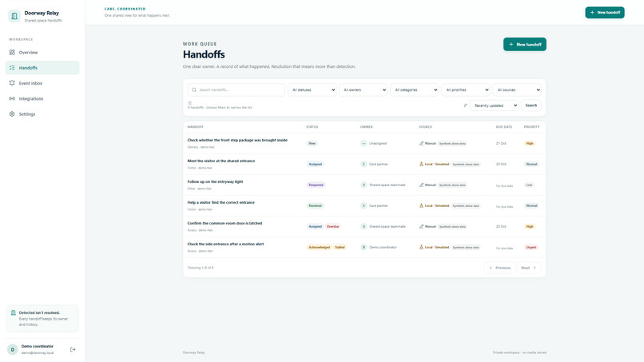Click the magnifier icon in the search field
The height and width of the screenshot is (362, 644).
point(194,90)
